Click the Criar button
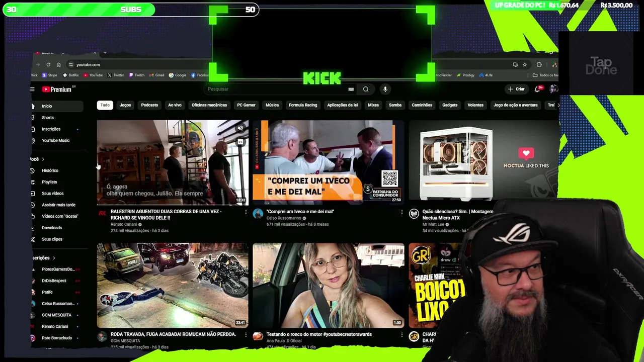Viewport: 644px width, 362px height. 516,89
